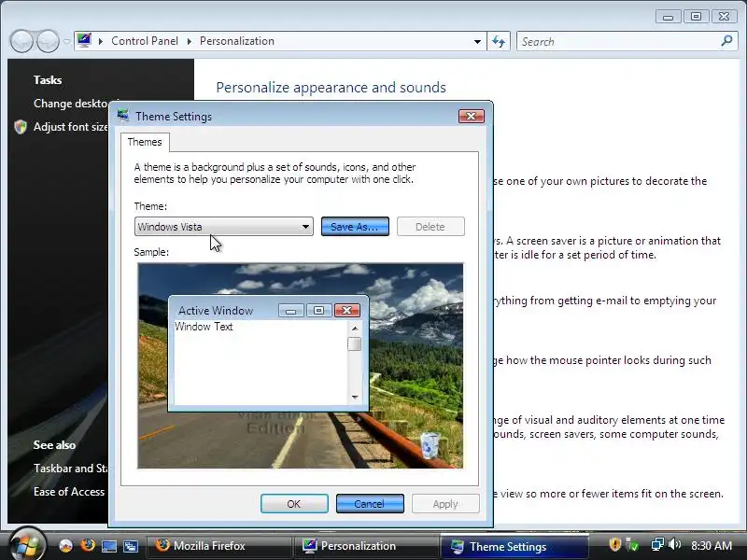Click the Personalization breadcrumb

click(x=237, y=41)
